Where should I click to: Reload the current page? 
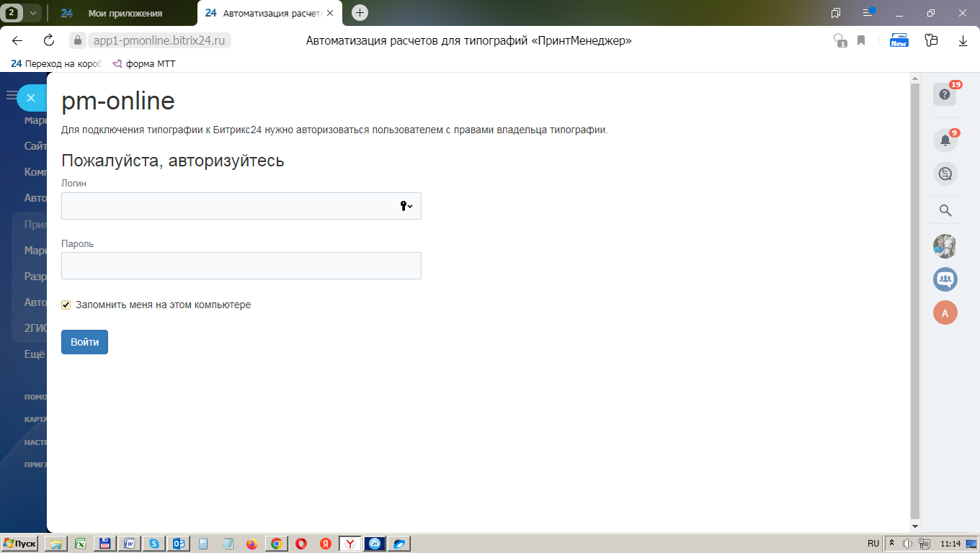point(49,41)
